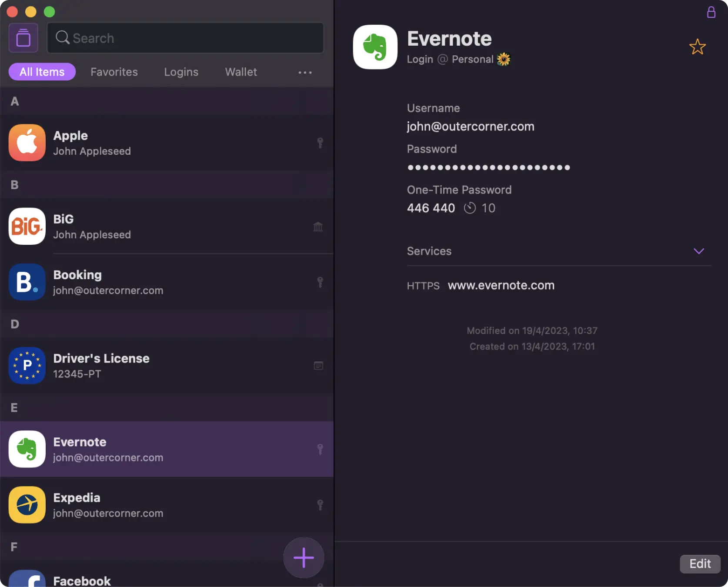Click the key icon on Apple row
This screenshot has height=587, width=728.
[x=320, y=143]
